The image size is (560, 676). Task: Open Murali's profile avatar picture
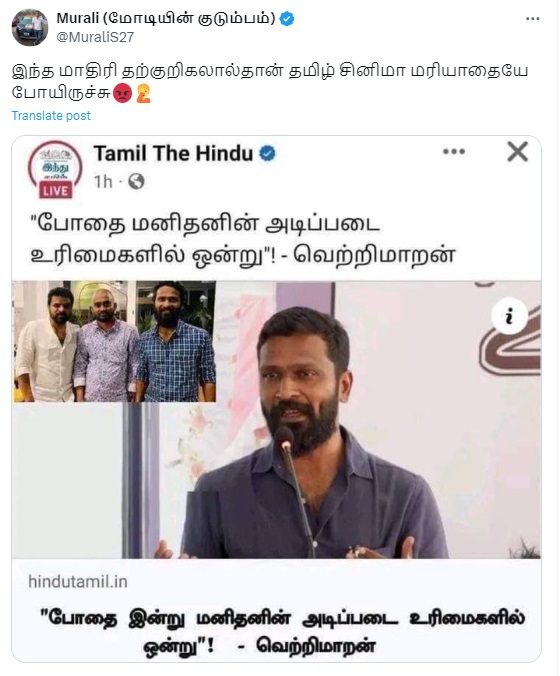click(x=30, y=27)
